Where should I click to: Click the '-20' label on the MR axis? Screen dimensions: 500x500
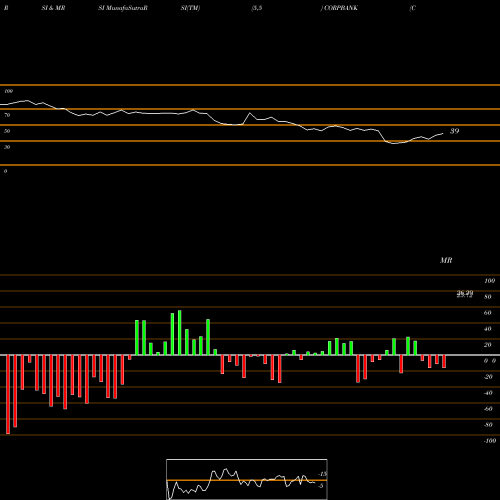click(x=488, y=377)
